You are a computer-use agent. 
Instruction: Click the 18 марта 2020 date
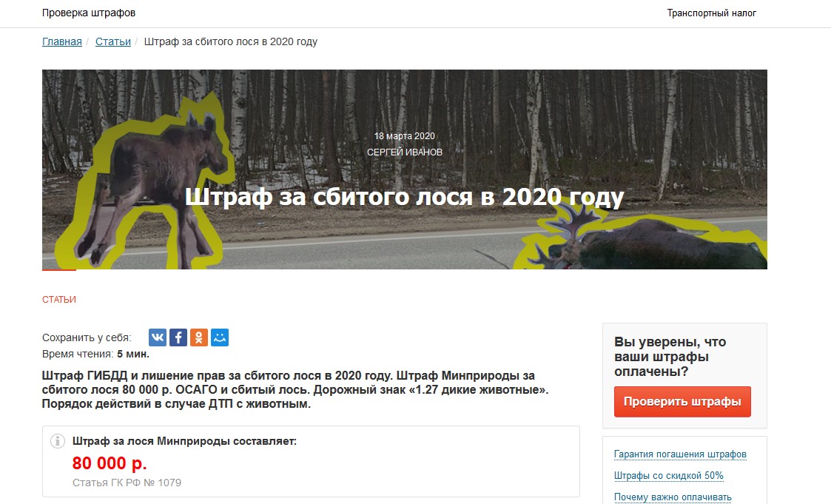pyautogui.click(x=404, y=136)
